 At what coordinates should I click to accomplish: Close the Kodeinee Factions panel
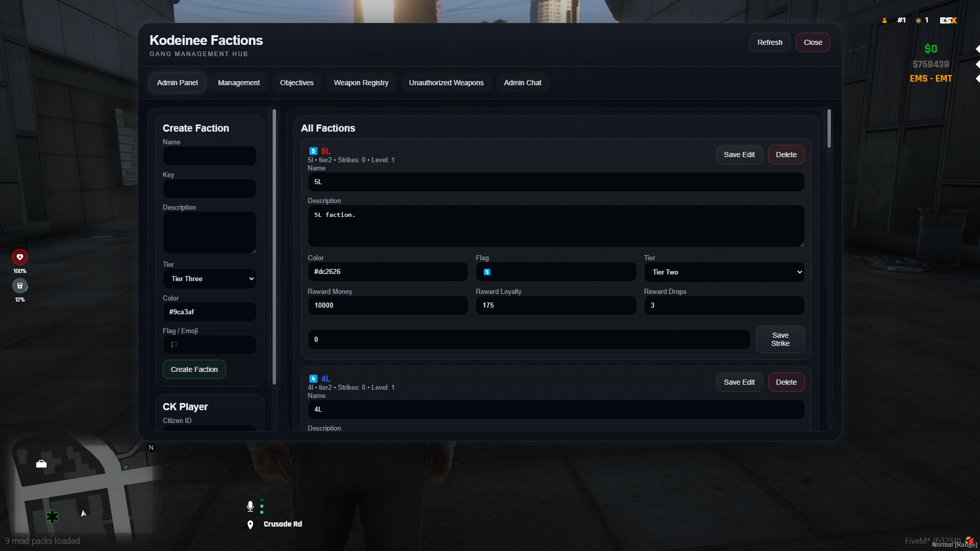click(813, 42)
